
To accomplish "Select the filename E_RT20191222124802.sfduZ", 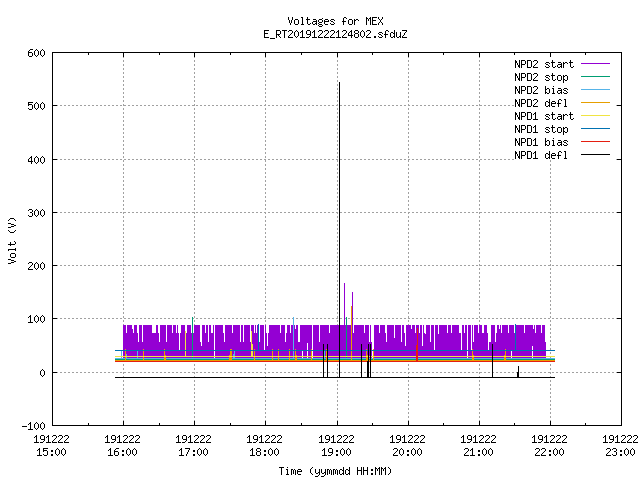I will (x=335, y=34).
